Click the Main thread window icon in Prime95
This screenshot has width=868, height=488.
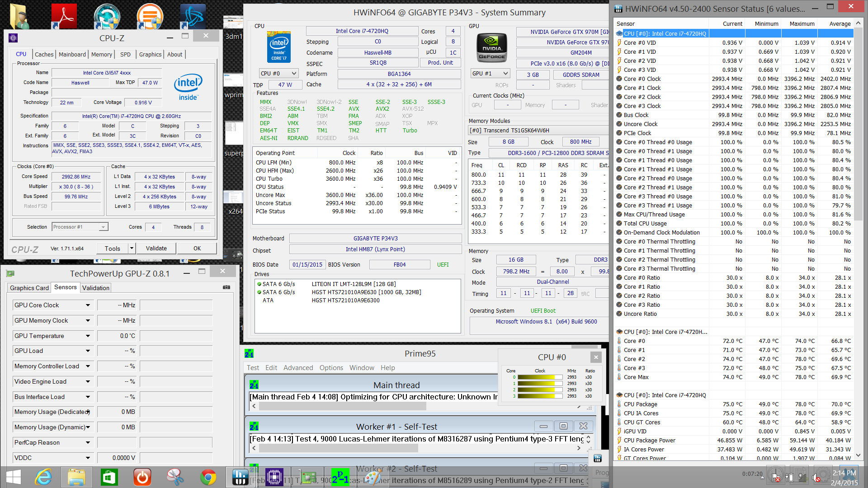[254, 385]
